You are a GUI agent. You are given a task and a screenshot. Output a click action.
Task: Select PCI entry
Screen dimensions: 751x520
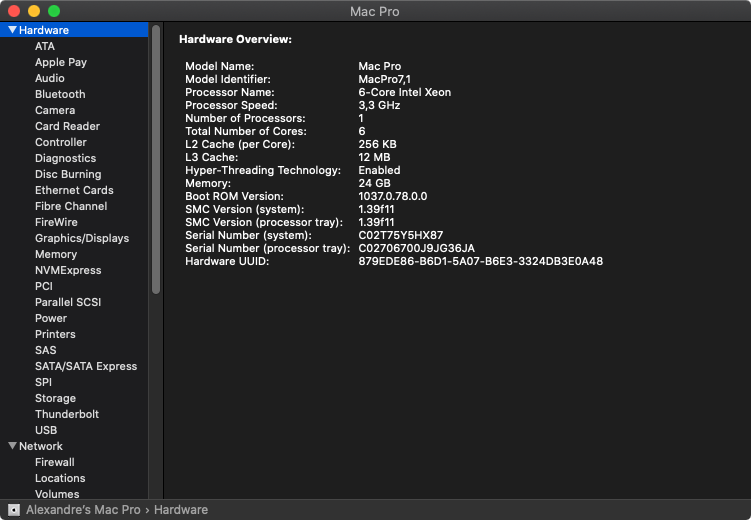click(x=44, y=286)
